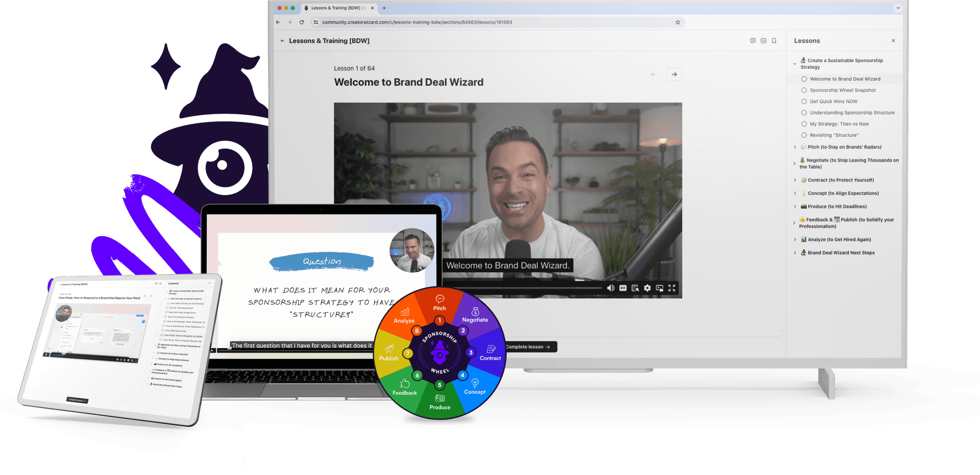Collapse the Create a Sustainable Sponsorship Strategy section
Image resolution: width=980 pixels, height=475 pixels.
795,63
